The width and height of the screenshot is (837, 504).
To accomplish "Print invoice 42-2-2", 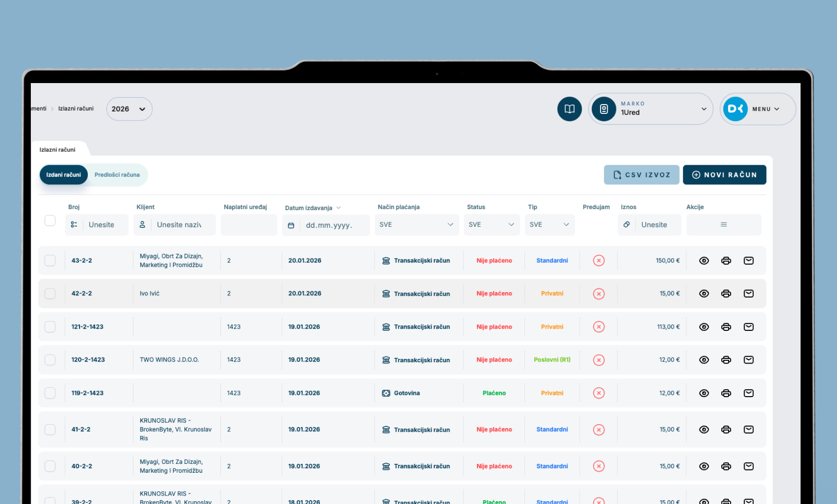I will 726,294.
